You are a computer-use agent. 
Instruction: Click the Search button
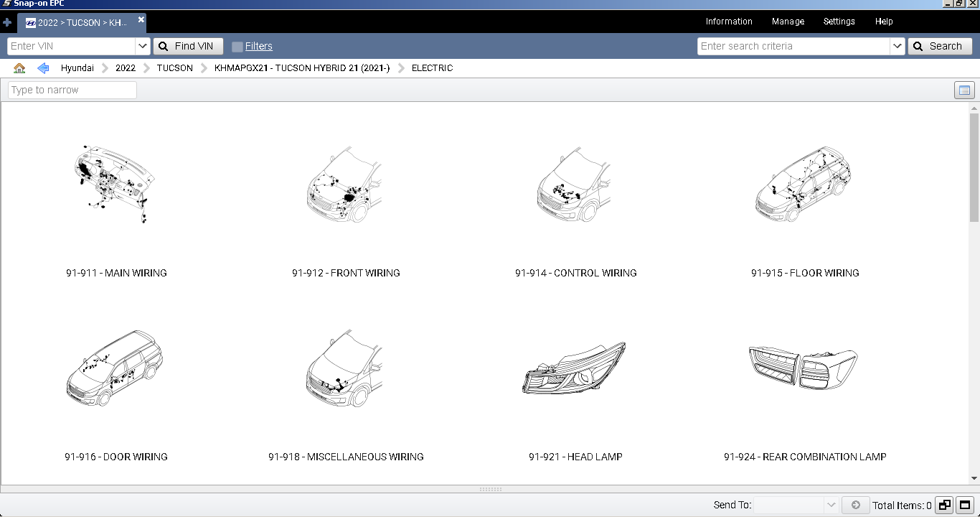pos(940,46)
